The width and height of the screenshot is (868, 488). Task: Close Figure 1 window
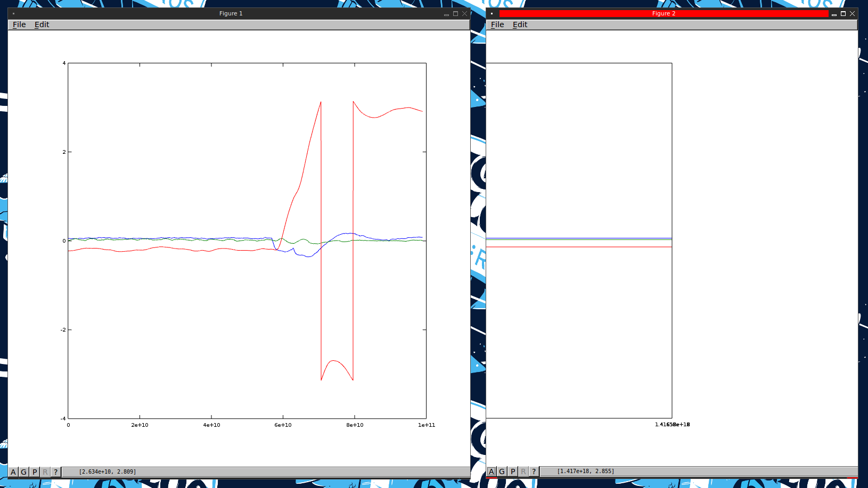(464, 14)
